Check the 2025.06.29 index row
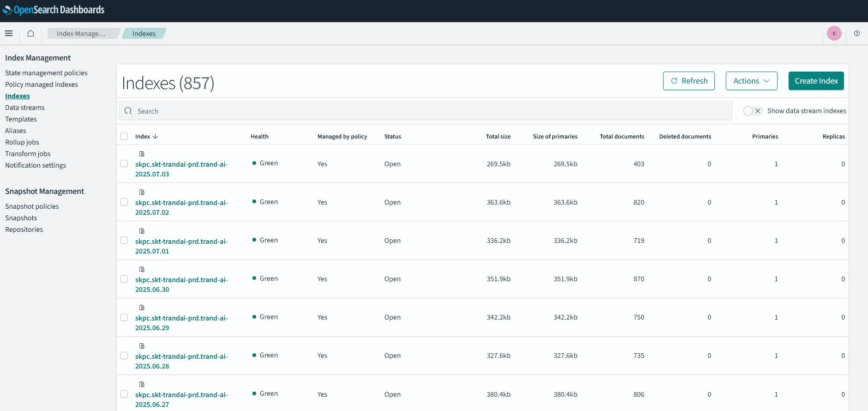 point(124,317)
